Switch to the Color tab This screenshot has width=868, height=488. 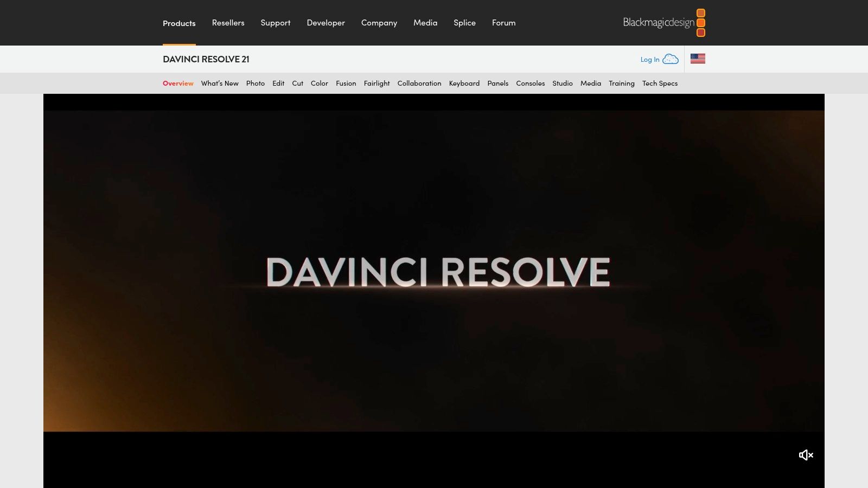(320, 83)
